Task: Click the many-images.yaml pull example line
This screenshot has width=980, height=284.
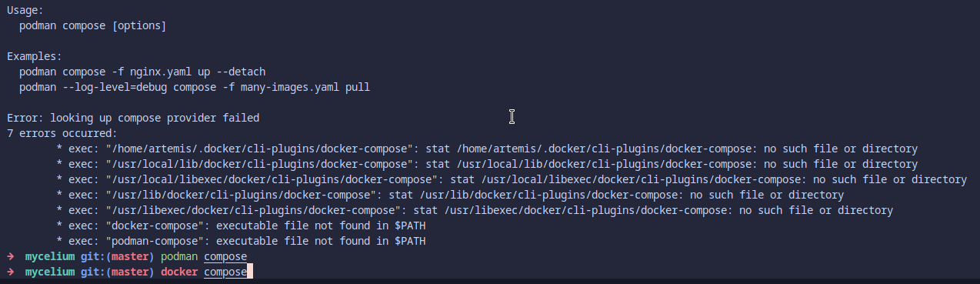Action: [x=195, y=88]
